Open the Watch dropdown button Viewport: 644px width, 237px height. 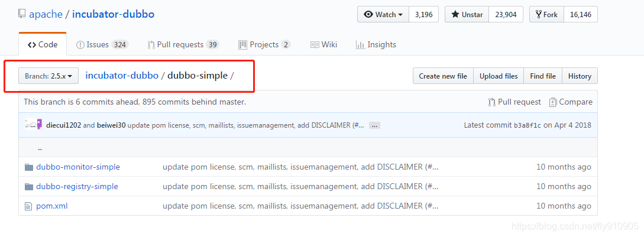point(383,14)
